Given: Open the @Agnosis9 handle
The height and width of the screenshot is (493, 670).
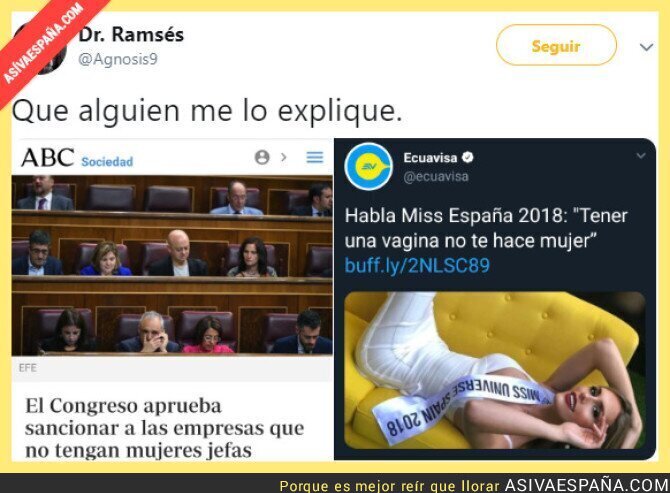Looking at the screenshot, I should pyautogui.click(x=118, y=59).
